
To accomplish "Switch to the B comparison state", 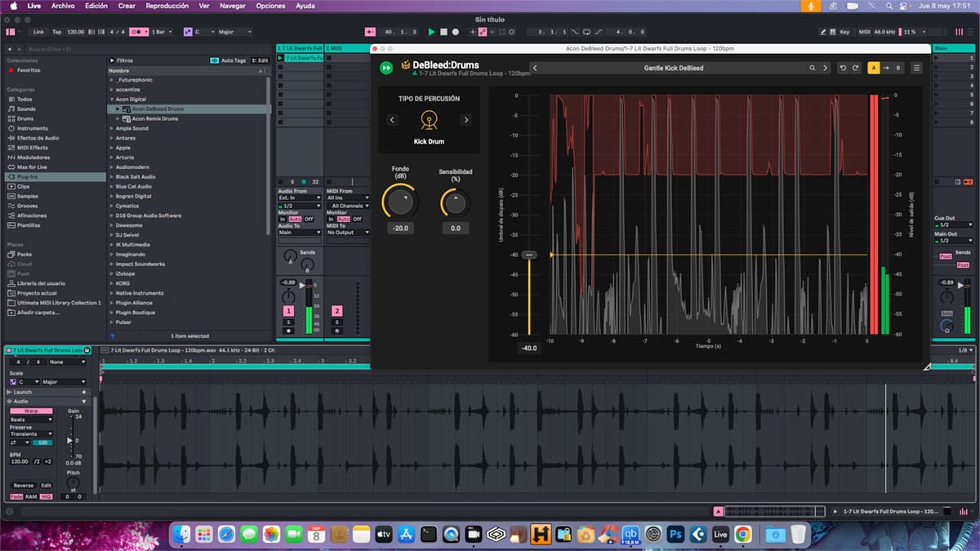I will 898,68.
